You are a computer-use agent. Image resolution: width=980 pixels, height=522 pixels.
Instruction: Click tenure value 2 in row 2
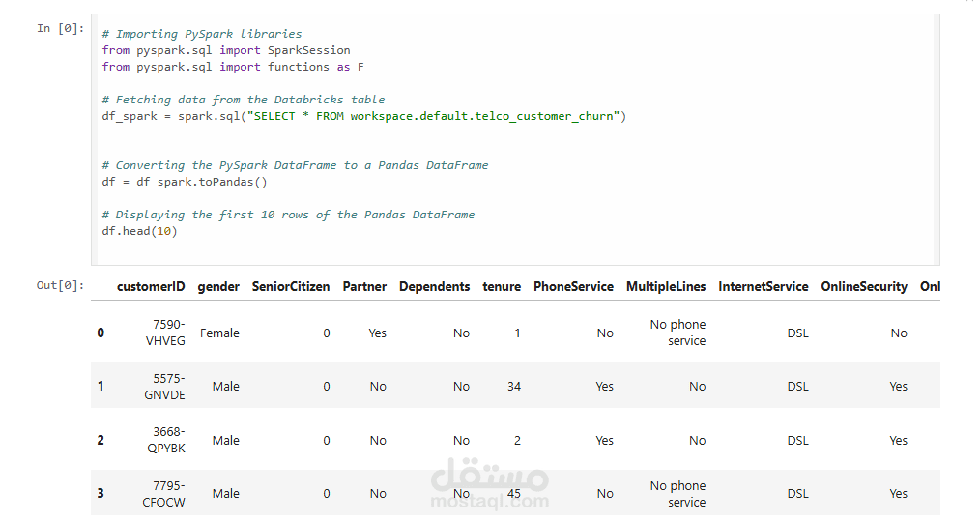(517, 440)
